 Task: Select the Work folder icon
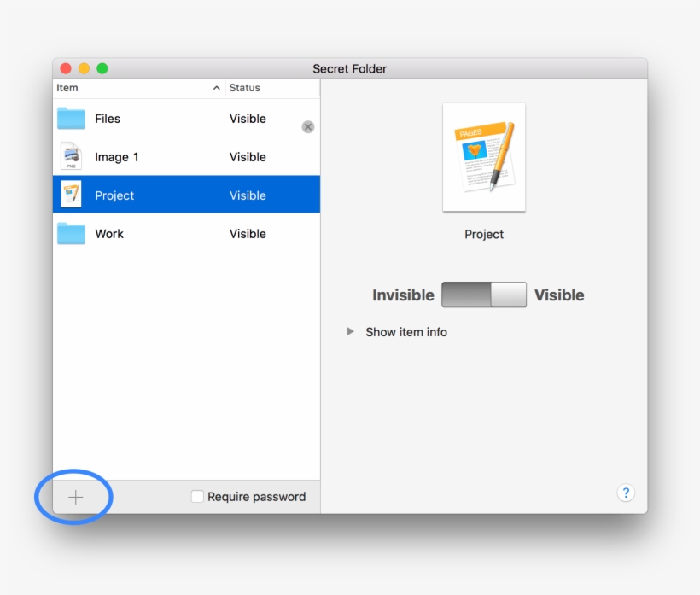[72, 233]
